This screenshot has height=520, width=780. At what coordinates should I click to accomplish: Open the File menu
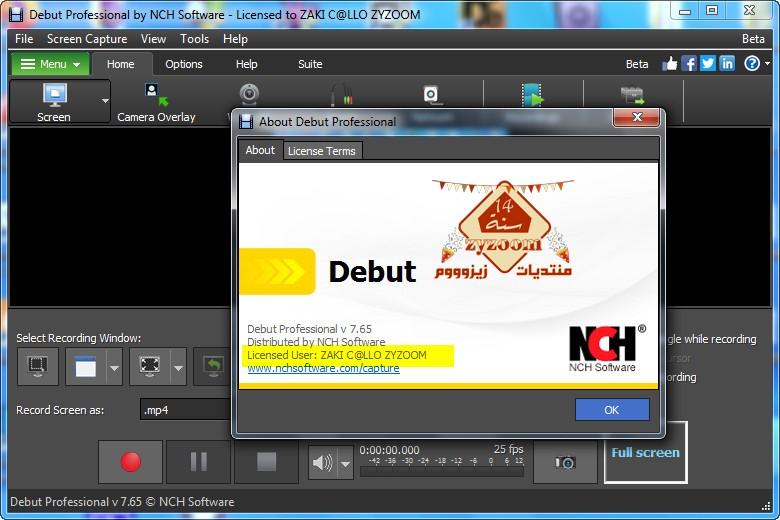24,39
